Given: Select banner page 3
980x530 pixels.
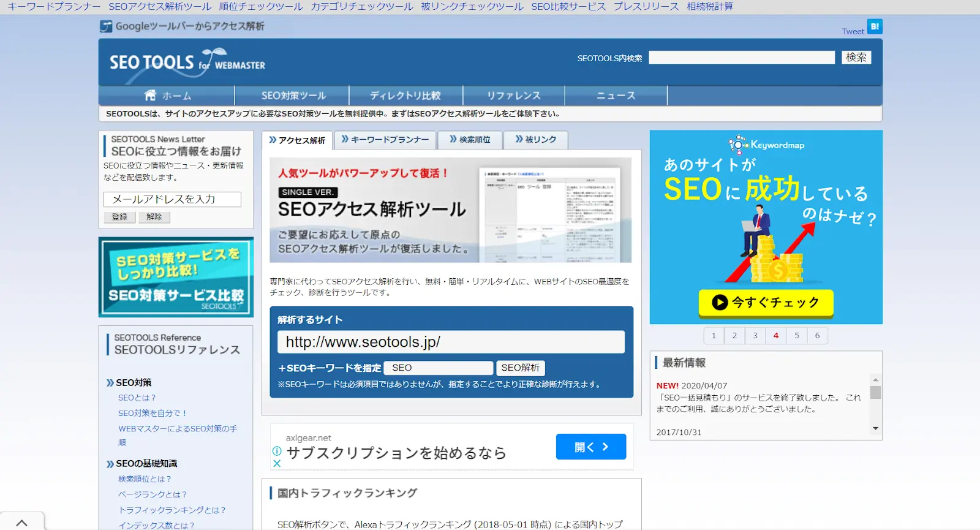Looking at the screenshot, I should tap(755, 336).
